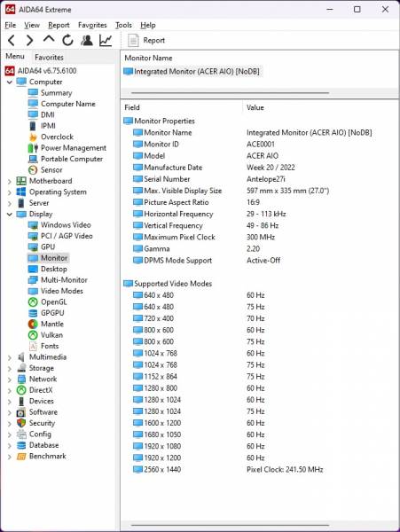Expand the Server tree node
This screenshot has width=400, height=532.
10,203
